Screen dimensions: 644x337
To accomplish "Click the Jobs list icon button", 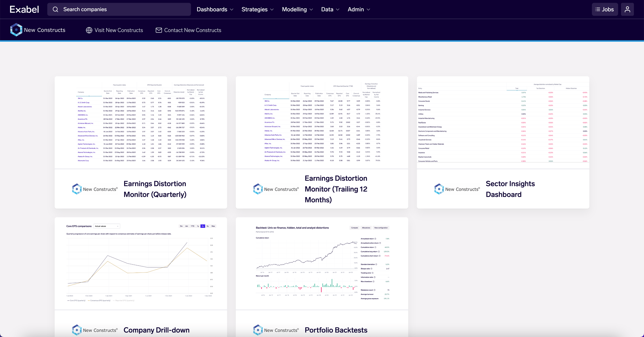I will pos(605,9).
